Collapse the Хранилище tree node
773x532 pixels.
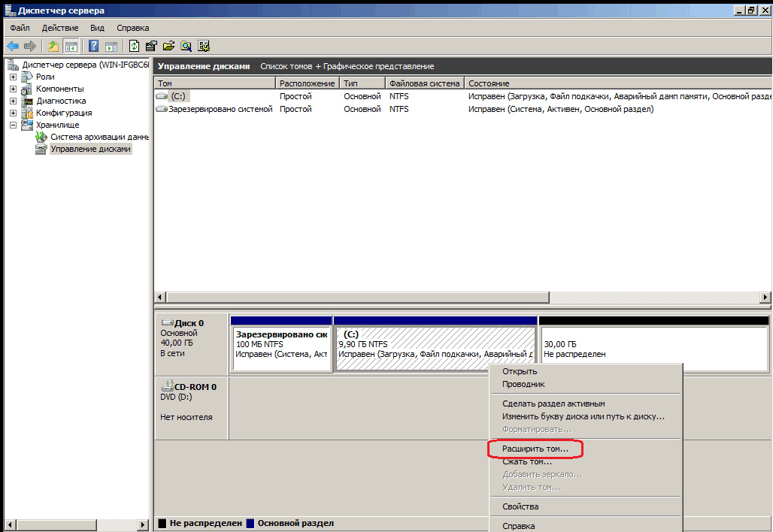[x=13, y=125]
